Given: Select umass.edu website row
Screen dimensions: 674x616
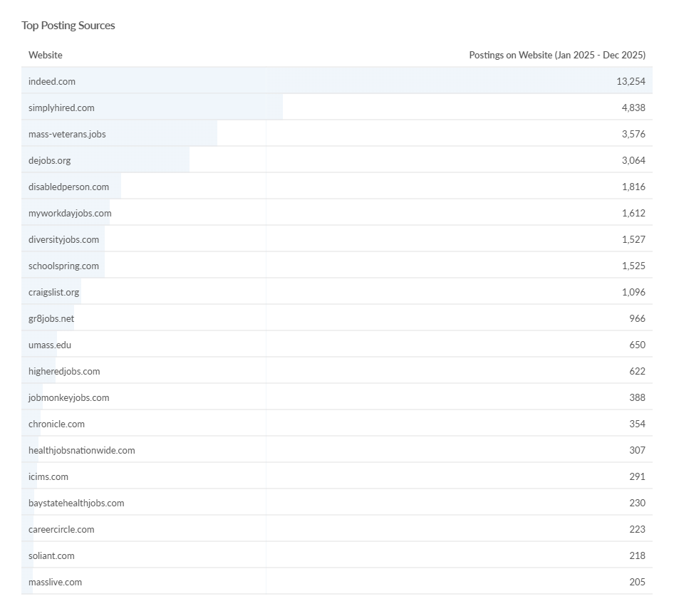Looking at the screenshot, I should point(50,345).
